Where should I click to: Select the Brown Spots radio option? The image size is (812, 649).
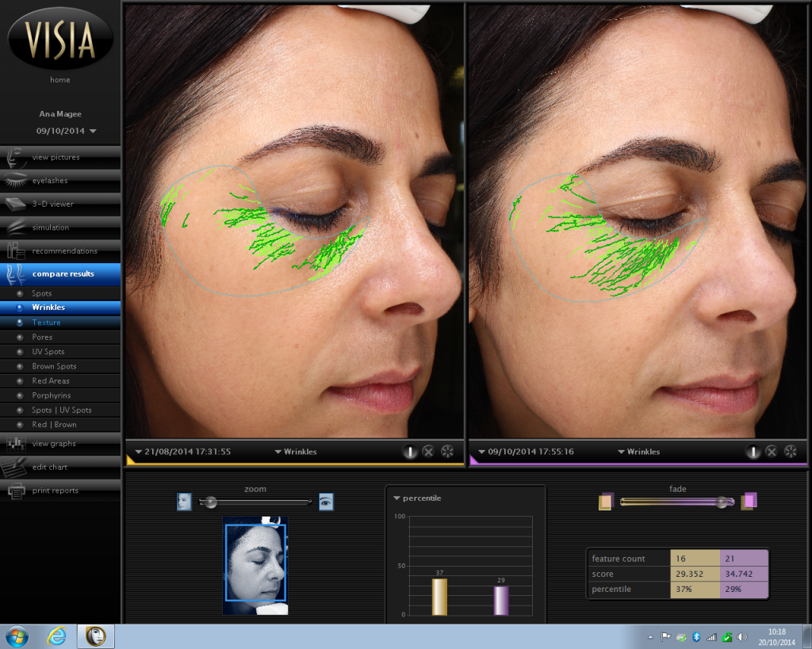[x=20, y=367]
